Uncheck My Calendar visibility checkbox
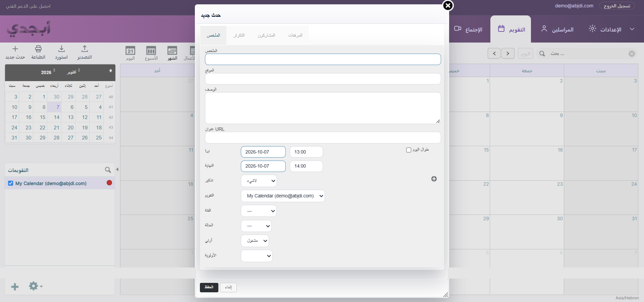 coord(10,183)
